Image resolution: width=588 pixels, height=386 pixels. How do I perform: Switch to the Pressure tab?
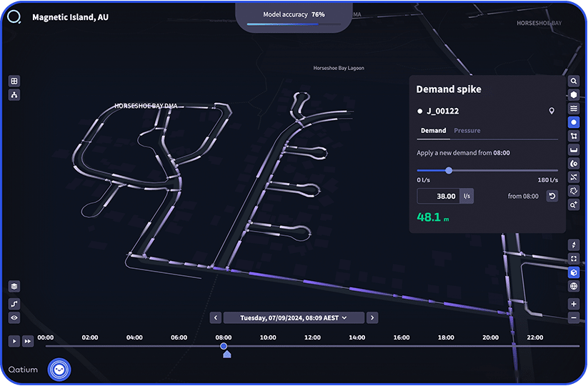467,131
